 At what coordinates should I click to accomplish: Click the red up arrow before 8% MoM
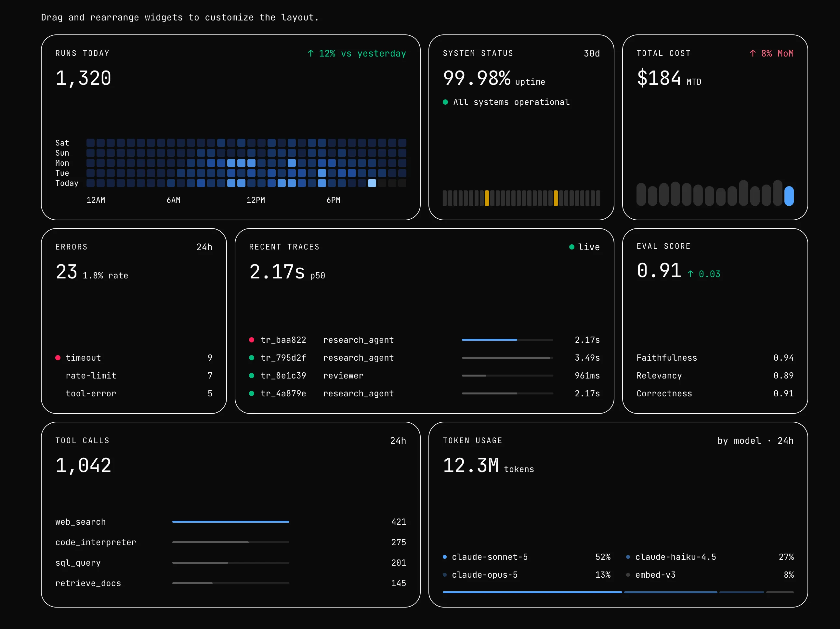(753, 53)
